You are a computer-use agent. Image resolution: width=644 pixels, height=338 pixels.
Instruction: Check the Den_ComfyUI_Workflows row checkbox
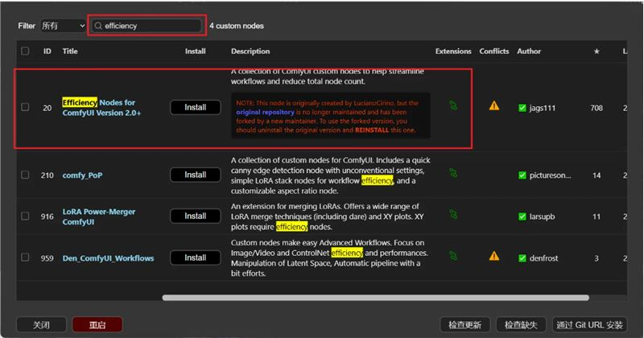point(25,258)
